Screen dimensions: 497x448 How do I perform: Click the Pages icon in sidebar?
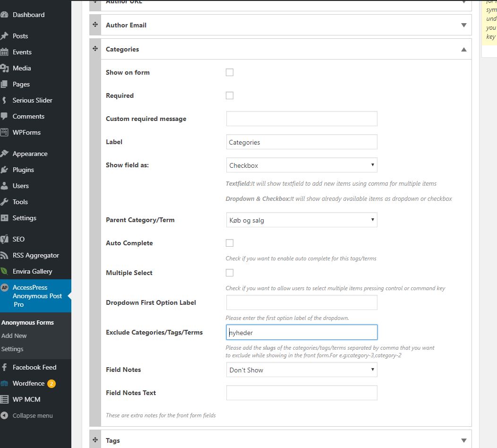[x=4, y=84]
